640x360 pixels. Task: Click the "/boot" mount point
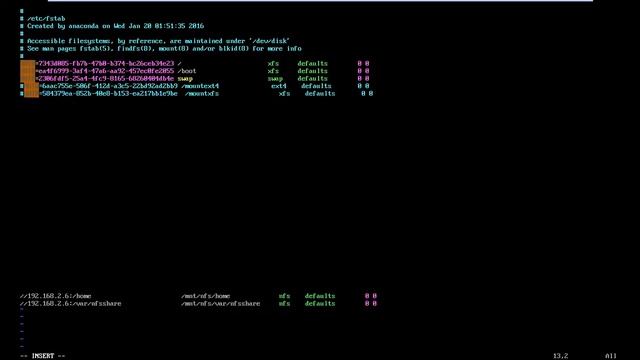tap(187, 71)
